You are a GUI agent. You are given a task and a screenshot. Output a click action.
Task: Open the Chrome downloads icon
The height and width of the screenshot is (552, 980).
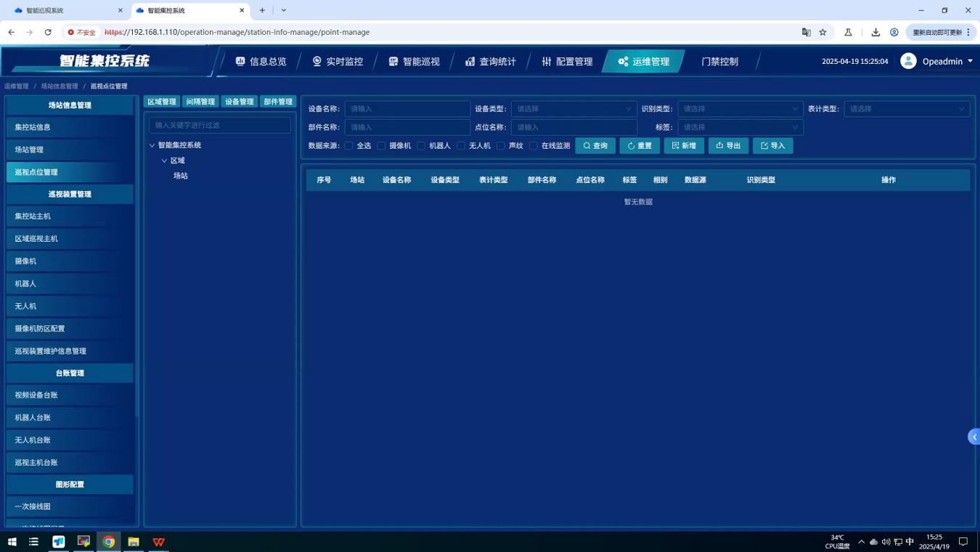(875, 32)
